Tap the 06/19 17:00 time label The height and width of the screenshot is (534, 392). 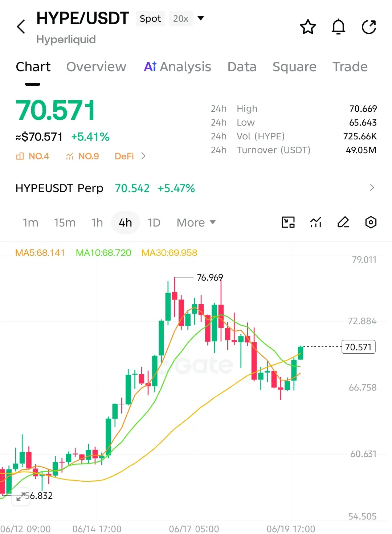coord(291,529)
